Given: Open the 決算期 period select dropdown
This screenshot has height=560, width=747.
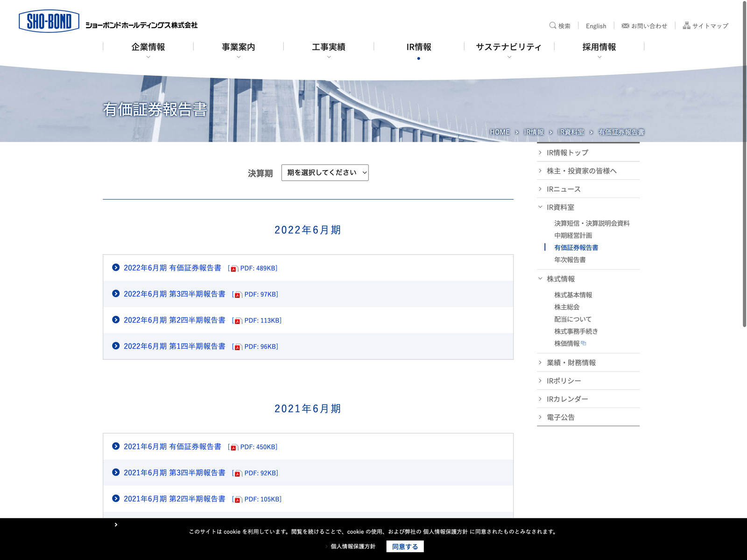Looking at the screenshot, I should pos(324,173).
